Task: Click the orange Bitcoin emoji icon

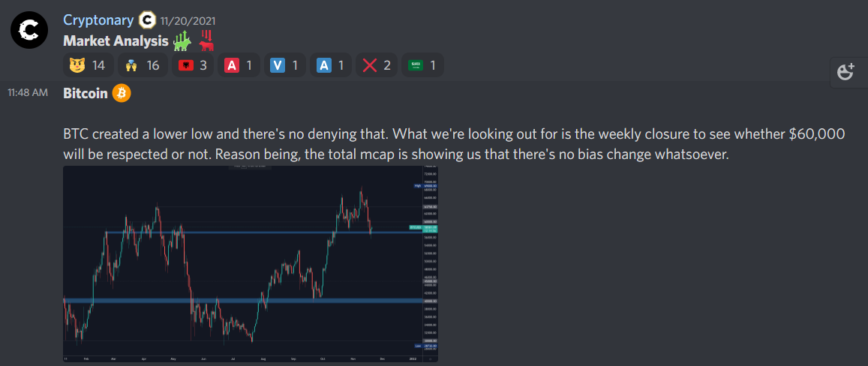Action: [x=122, y=93]
